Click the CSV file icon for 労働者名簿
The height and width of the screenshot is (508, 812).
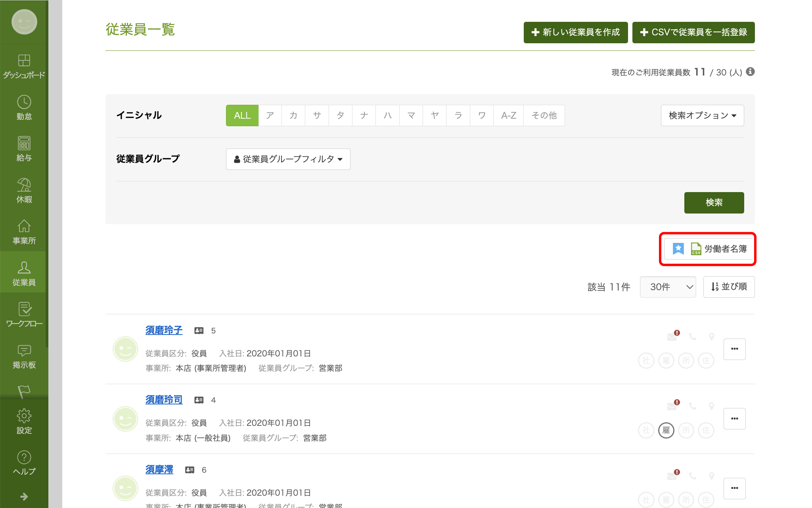[x=696, y=249]
